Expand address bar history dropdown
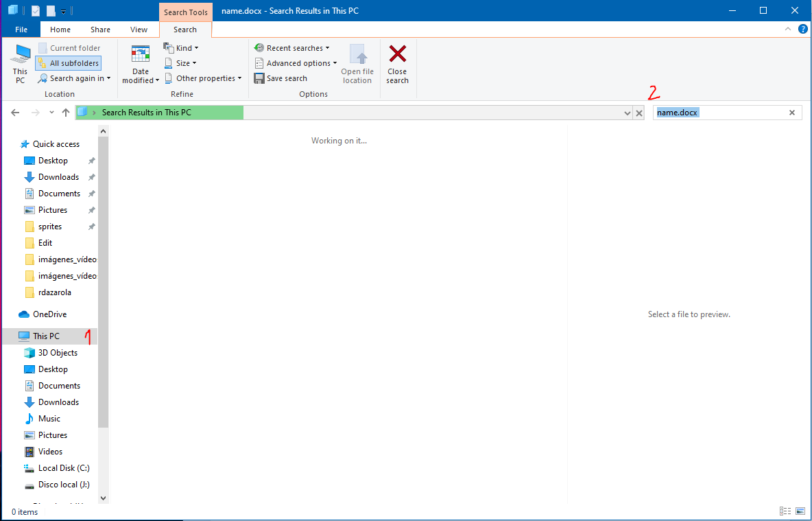Viewport: 812px width, 521px height. point(627,113)
